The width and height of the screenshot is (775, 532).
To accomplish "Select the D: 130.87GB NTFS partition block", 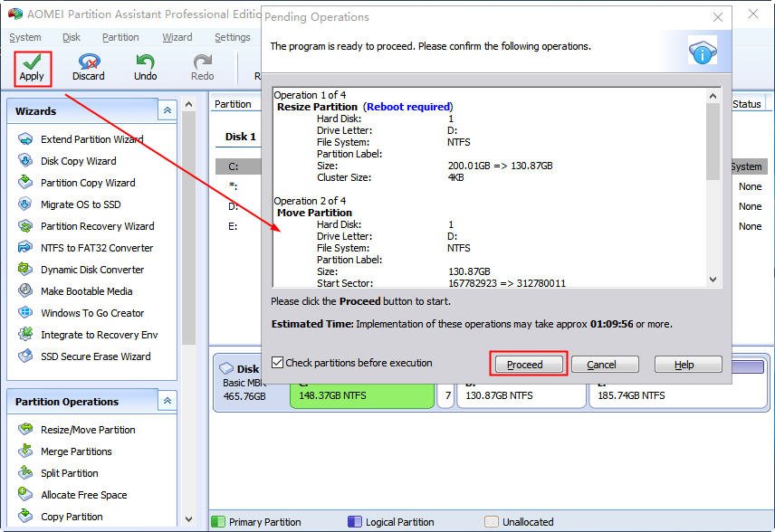I will point(521,394).
